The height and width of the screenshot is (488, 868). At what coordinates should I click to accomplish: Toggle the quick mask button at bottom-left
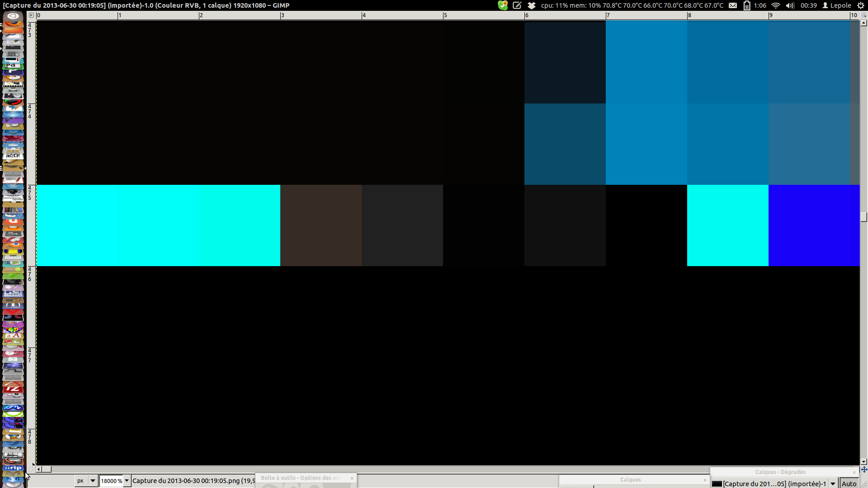point(31,469)
